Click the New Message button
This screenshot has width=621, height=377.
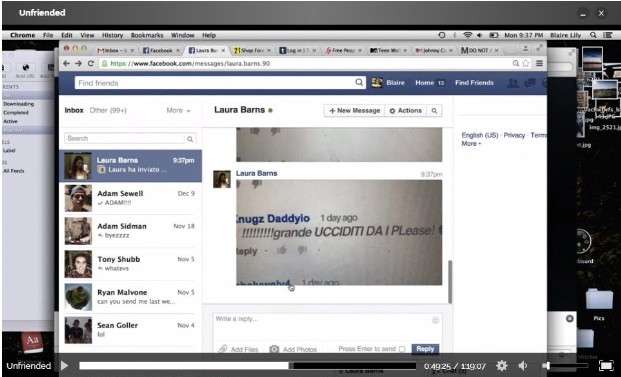(x=354, y=111)
